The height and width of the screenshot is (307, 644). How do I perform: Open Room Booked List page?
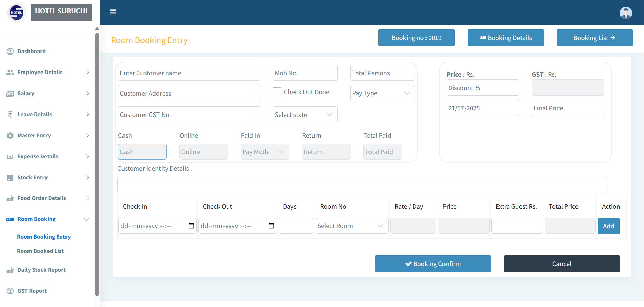pos(40,251)
